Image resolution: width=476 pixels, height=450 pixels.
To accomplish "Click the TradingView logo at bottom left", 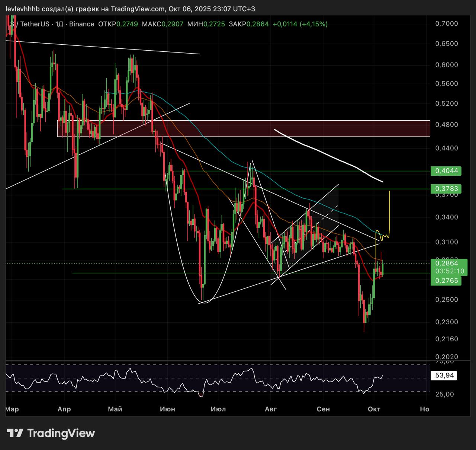I will [51, 433].
